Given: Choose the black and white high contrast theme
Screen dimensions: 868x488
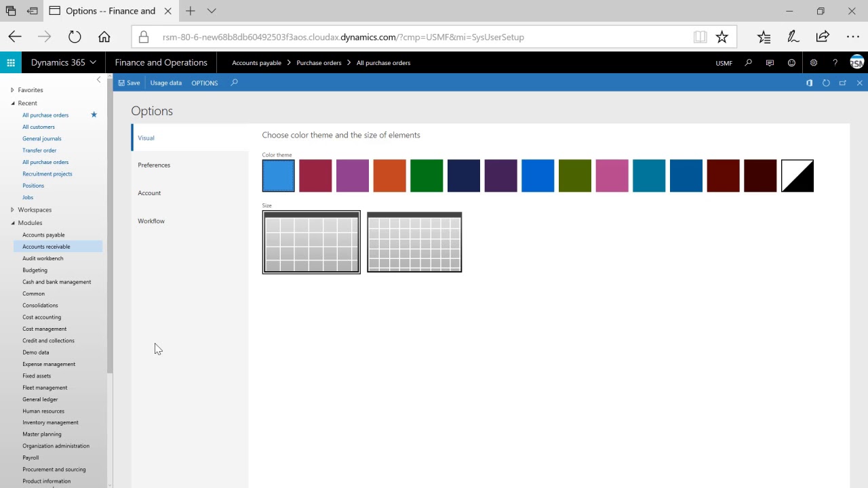Looking at the screenshot, I should click(797, 176).
